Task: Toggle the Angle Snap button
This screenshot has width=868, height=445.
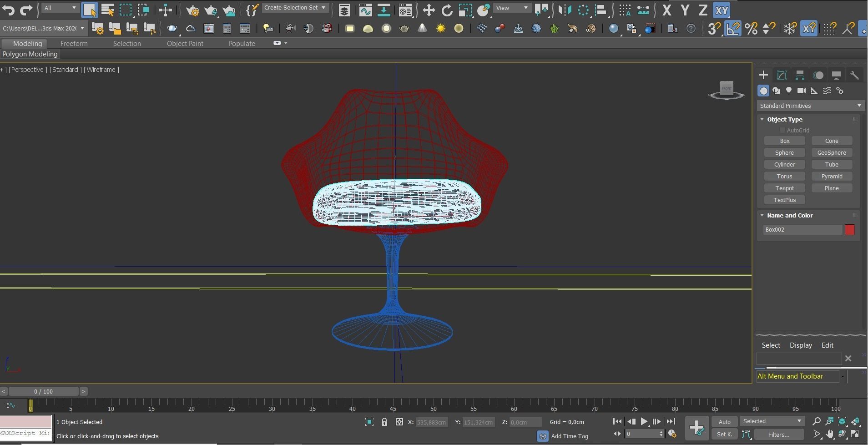Action: pyautogui.click(x=733, y=28)
